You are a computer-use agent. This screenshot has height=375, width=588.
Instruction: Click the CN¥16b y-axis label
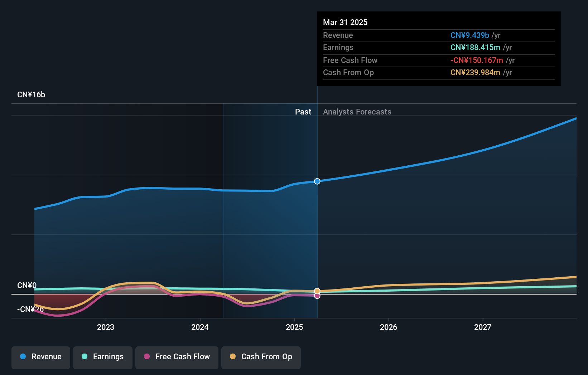(x=31, y=95)
